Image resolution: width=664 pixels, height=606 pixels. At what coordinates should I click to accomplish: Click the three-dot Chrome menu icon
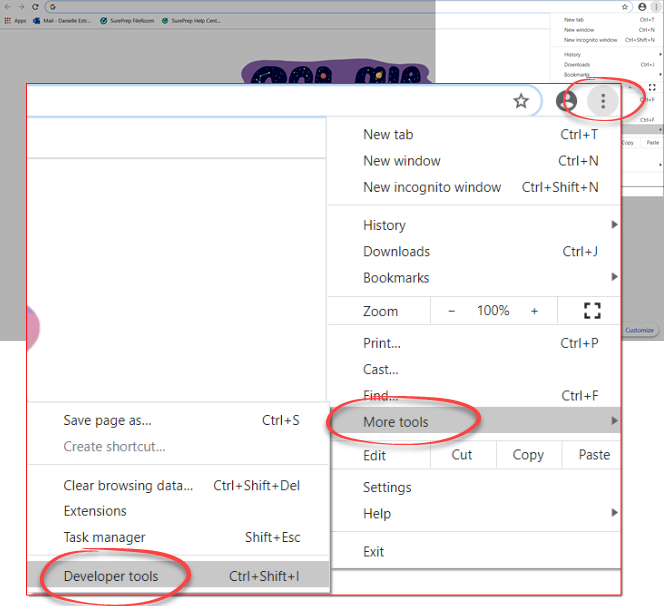pyautogui.click(x=602, y=101)
